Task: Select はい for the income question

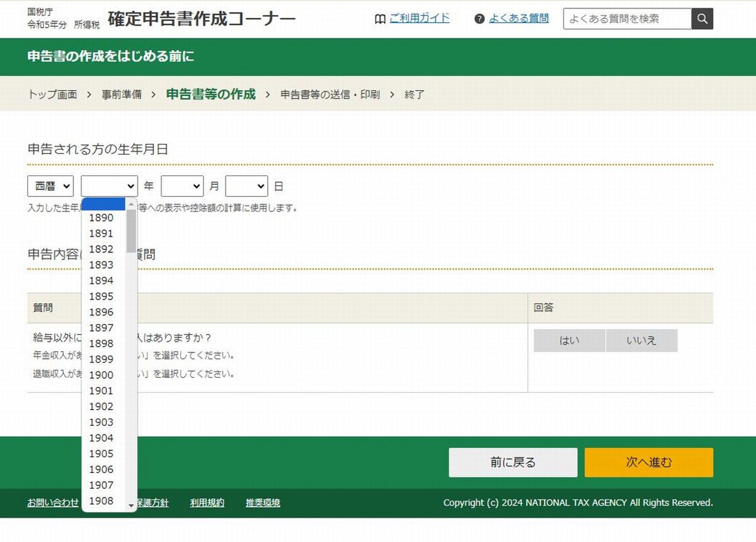Action: (569, 340)
